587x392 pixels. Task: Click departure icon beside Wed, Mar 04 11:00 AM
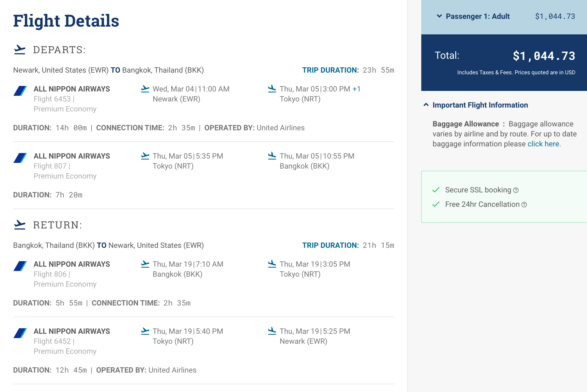click(x=145, y=89)
